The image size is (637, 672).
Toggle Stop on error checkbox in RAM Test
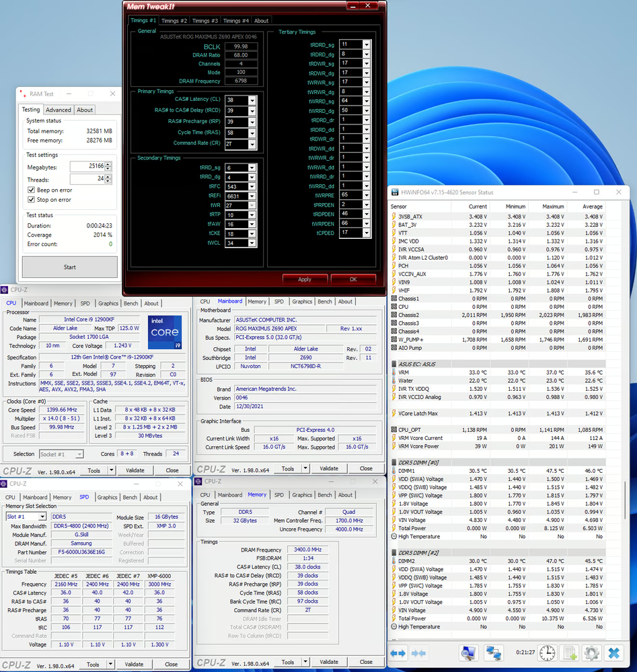[31, 200]
